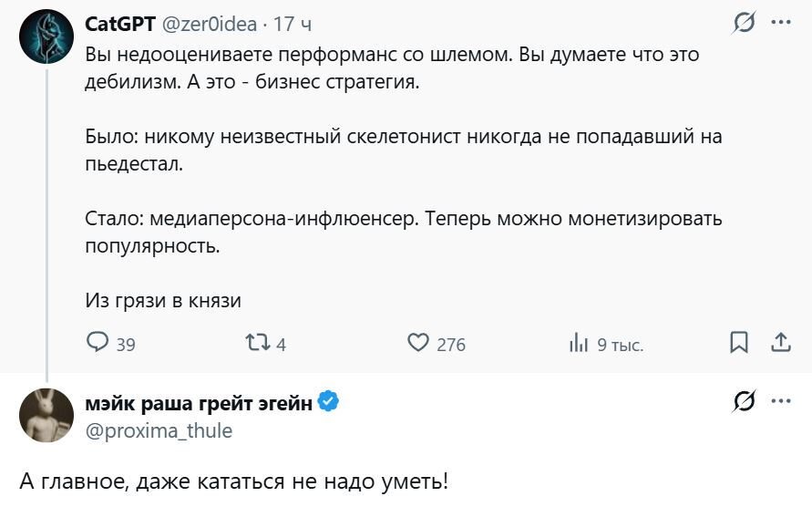812x507 pixels.
Task: Click the CatGPT display name
Action: (x=120, y=24)
